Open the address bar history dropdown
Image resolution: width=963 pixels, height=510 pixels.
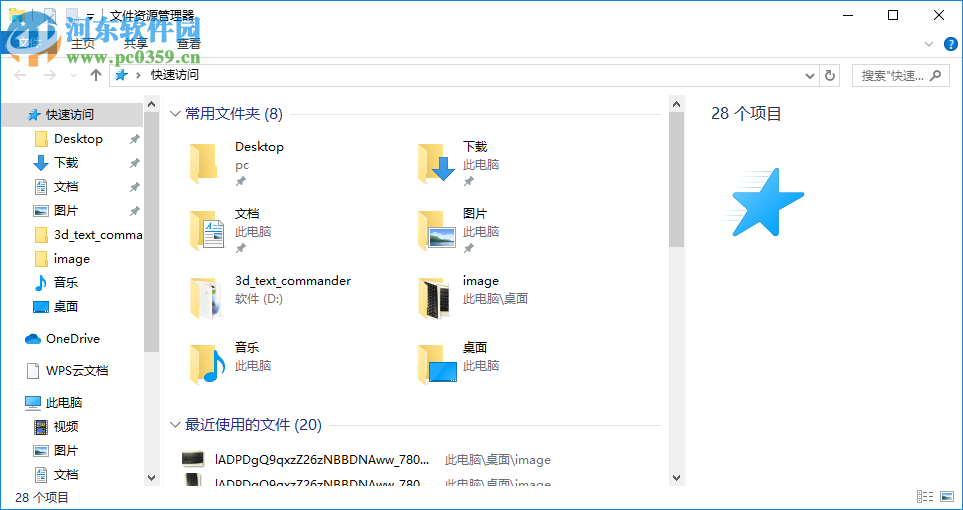coord(809,76)
